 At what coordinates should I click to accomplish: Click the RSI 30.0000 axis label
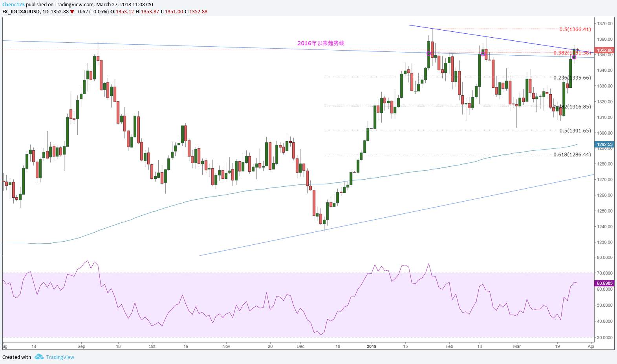(x=605, y=337)
